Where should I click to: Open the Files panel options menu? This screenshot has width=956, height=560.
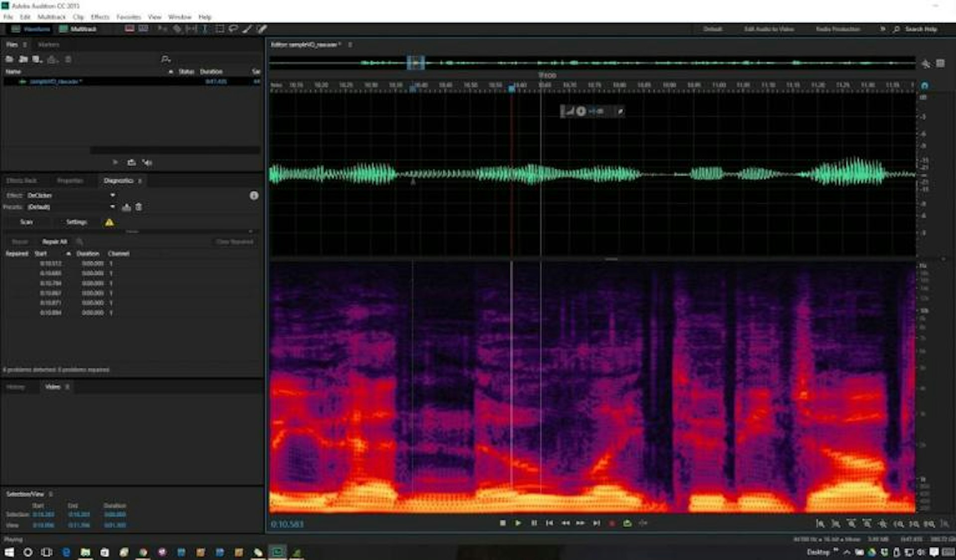click(25, 45)
